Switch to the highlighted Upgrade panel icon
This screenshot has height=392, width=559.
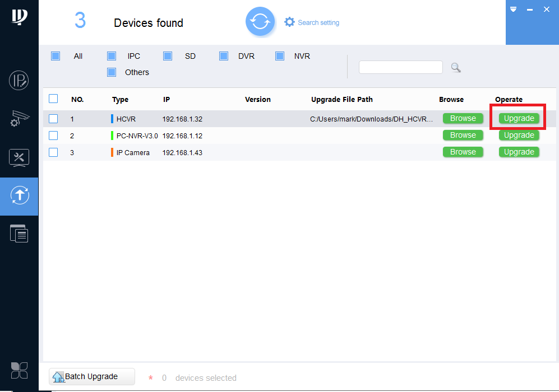tap(19, 197)
